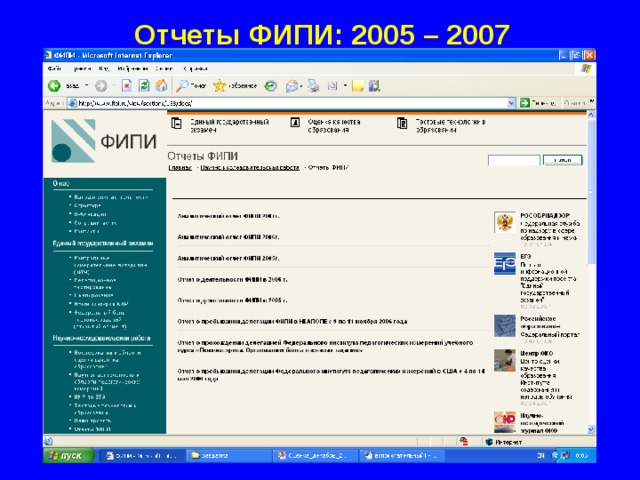Click the site search input field
This screenshot has width=640, height=480.
pos(514,160)
